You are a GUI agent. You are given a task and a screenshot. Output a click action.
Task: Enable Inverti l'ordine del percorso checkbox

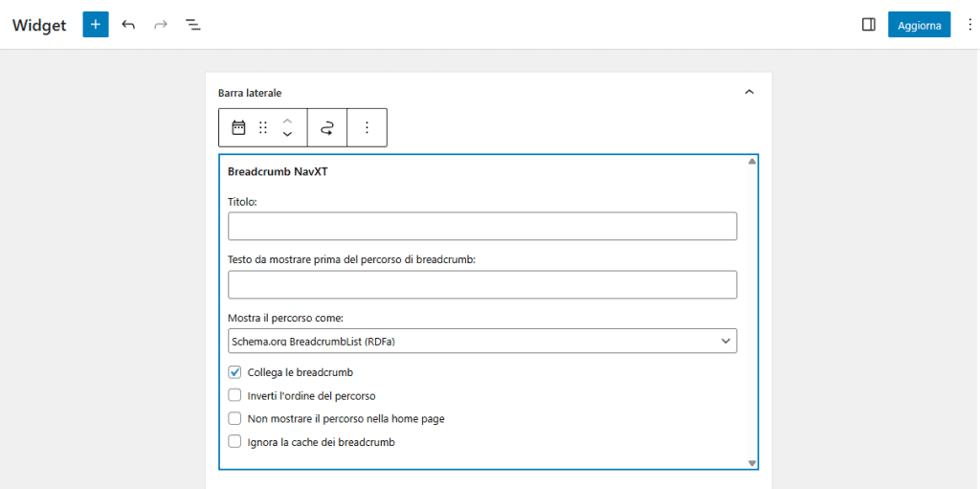pos(234,395)
